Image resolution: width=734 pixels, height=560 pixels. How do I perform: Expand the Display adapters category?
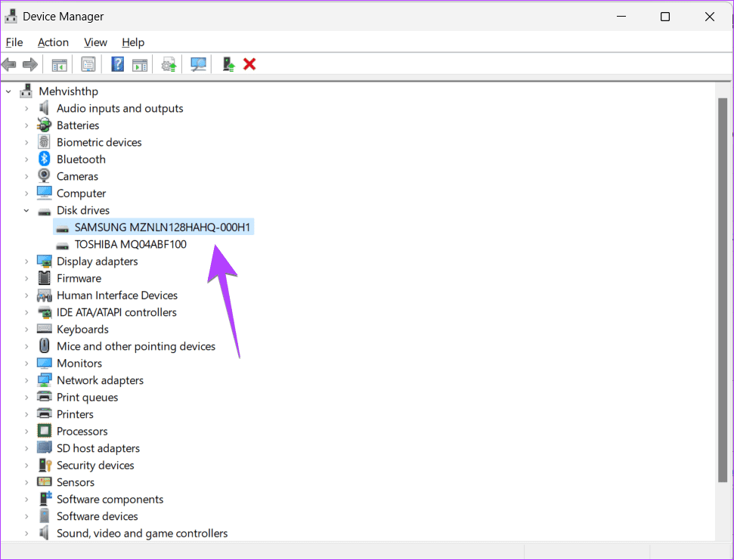26,261
